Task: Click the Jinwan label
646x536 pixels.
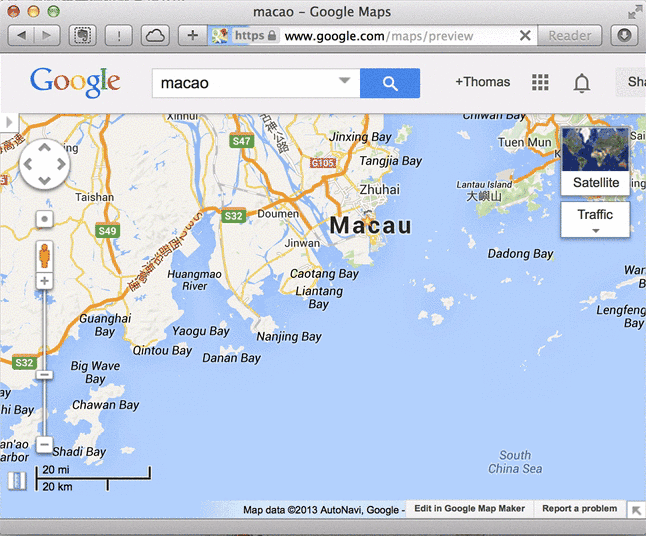Action: pos(302,243)
